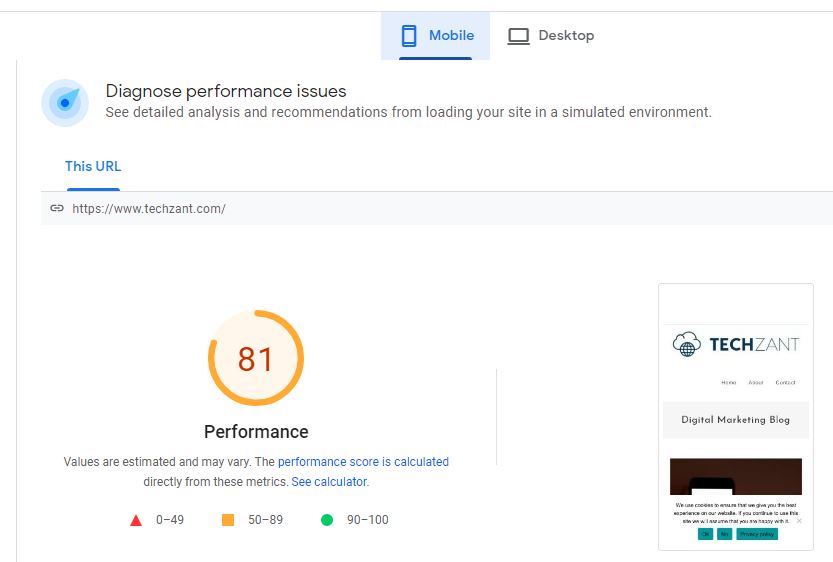
Task: Click Contact link in site preview
Action: [785, 382]
